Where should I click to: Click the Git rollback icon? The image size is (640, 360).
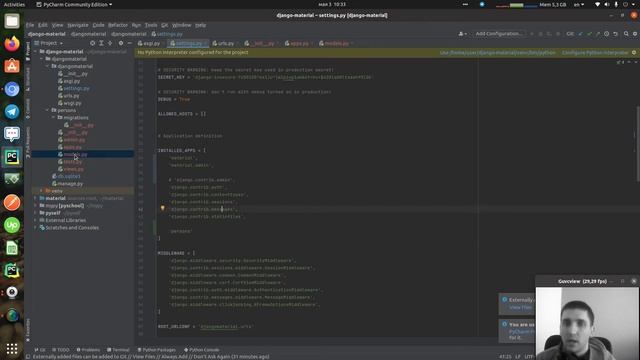coord(616,34)
